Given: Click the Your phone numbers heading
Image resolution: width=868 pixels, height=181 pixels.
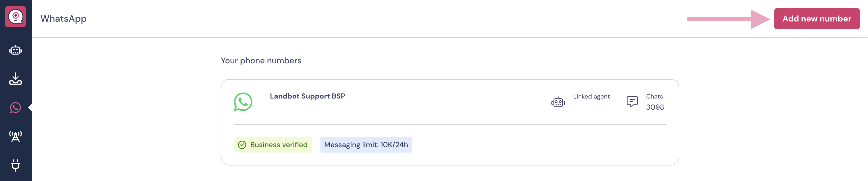Looking at the screenshot, I should pos(261,61).
